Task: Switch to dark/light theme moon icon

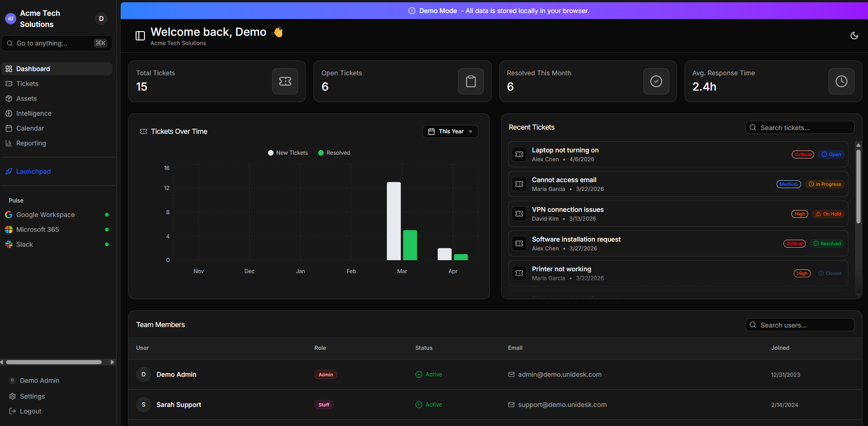Action: (x=854, y=36)
